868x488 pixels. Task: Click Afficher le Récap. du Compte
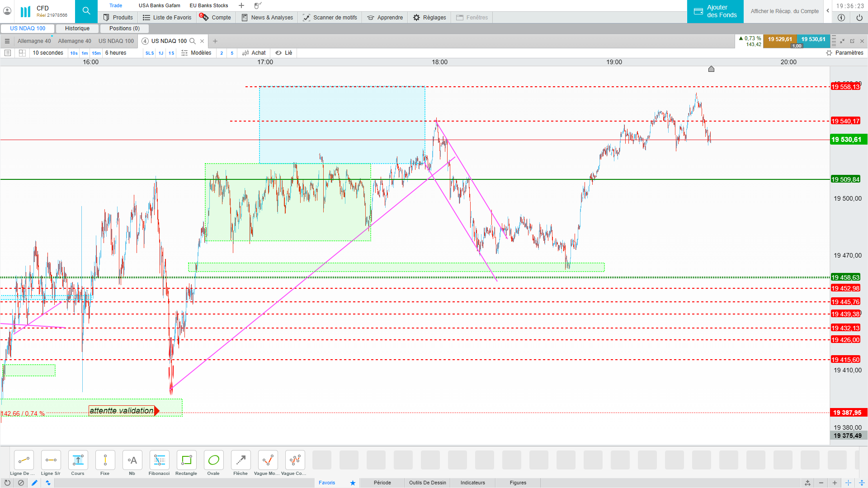point(784,11)
